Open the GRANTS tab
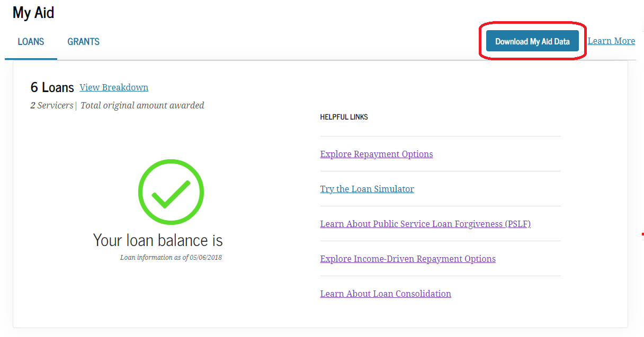The image size is (644, 337). [84, 42]
